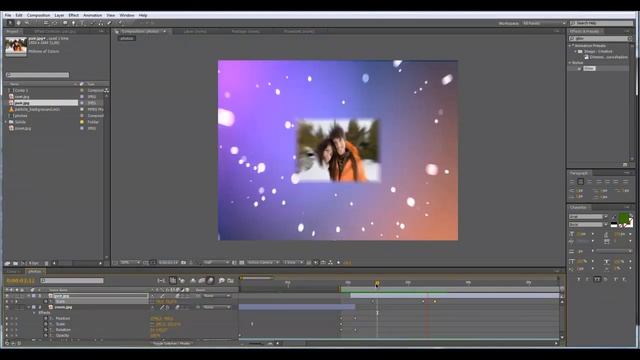640x360 pixels.
Task: Collapse the Stylize effects group
Action: 570,63
